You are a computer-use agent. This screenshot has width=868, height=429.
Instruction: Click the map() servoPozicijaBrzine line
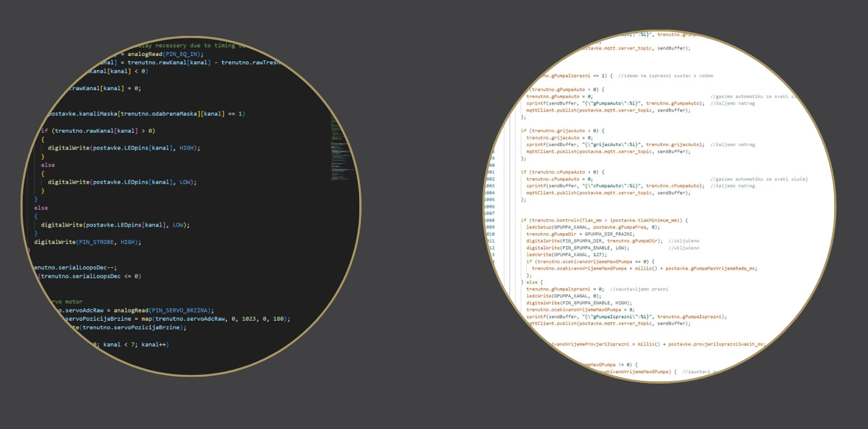click(178, 319)
